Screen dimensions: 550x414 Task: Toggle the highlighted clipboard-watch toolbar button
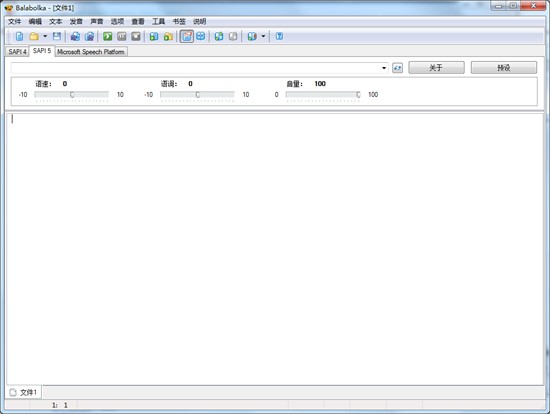pos(187,36)
